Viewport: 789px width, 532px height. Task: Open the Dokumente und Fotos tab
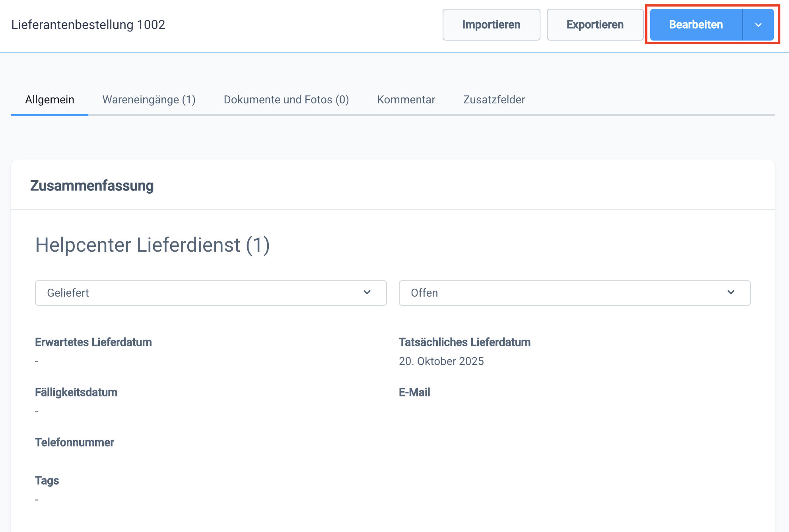286,100
